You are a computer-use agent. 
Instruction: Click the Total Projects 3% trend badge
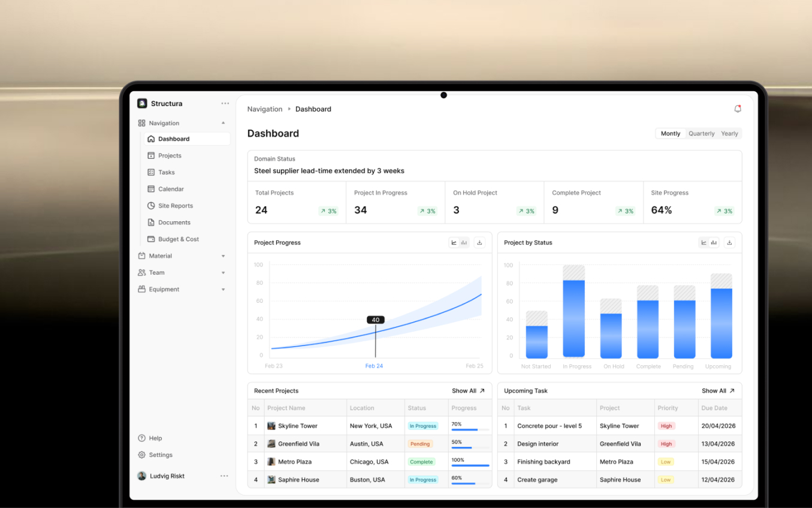[x=328, y=211]
